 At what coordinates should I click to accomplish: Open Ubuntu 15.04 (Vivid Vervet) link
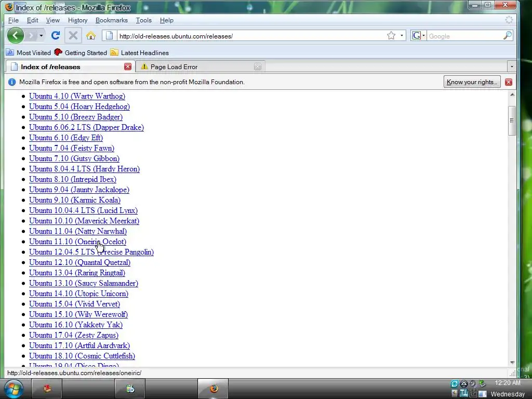[75, 304]
